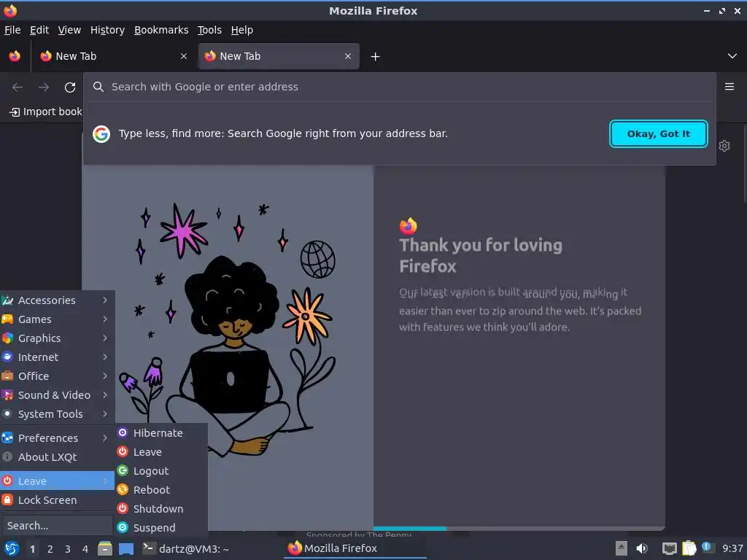Open the Firefox hamburger application menu
747x560 pixels.
point(729,87)
